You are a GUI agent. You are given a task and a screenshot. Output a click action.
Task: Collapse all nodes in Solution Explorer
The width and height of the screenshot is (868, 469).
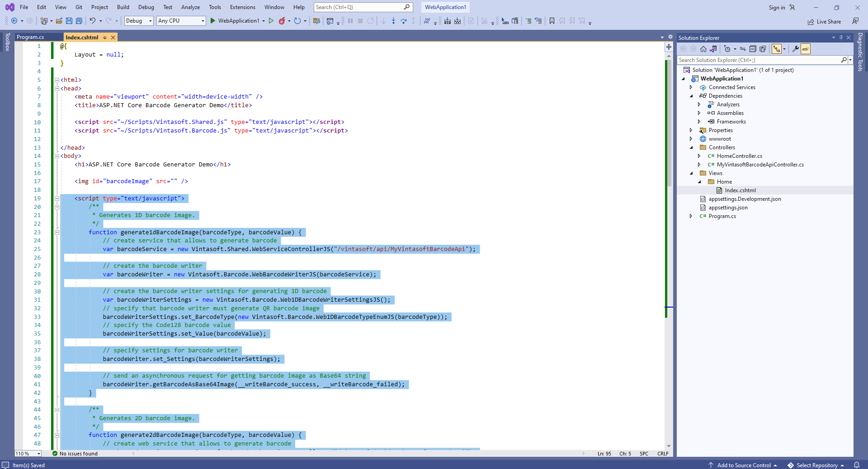coord(753,49)
